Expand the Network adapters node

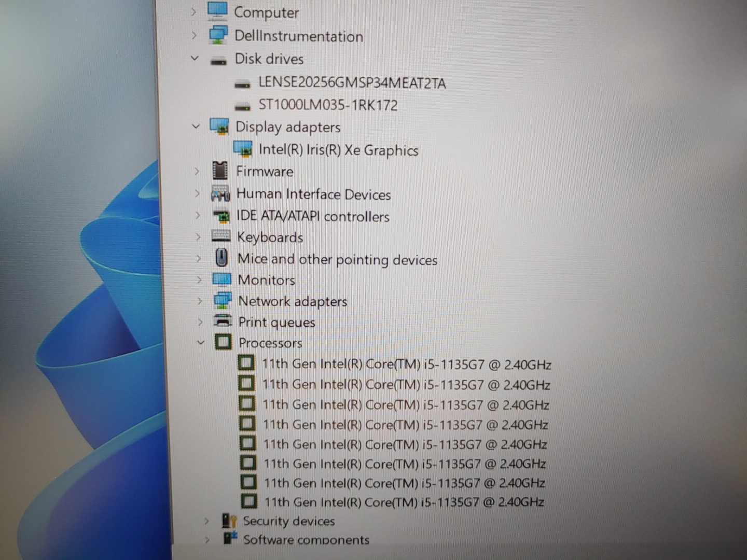200,301
